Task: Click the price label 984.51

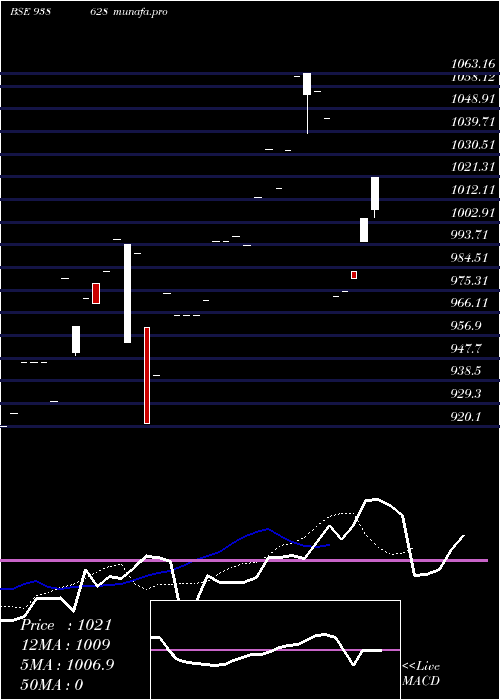Action: (470, 258)
